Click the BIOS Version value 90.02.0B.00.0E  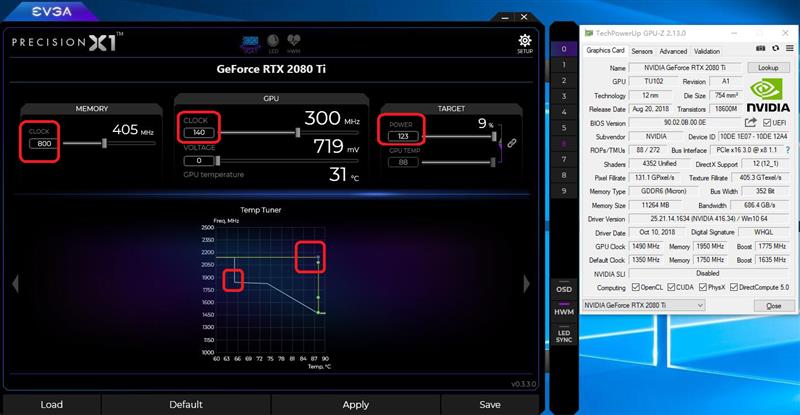[685, 123]
